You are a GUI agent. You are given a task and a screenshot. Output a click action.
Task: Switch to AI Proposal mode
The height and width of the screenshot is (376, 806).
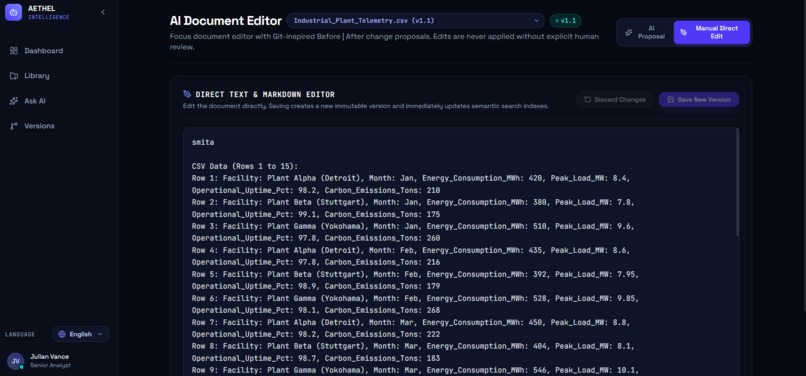tap(645, 32)
